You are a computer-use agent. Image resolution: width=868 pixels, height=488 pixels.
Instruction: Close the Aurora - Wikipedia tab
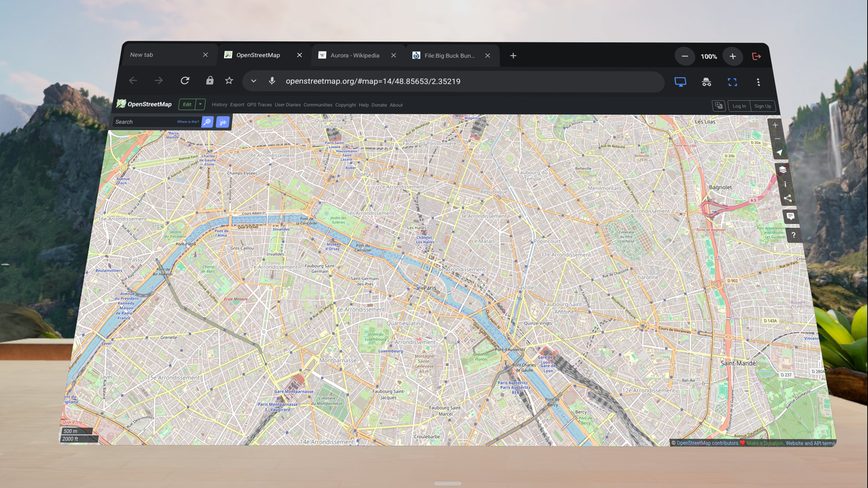(394, 55)
